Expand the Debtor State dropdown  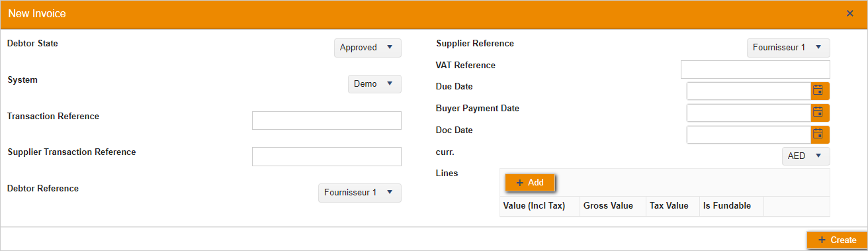point(367,48)
